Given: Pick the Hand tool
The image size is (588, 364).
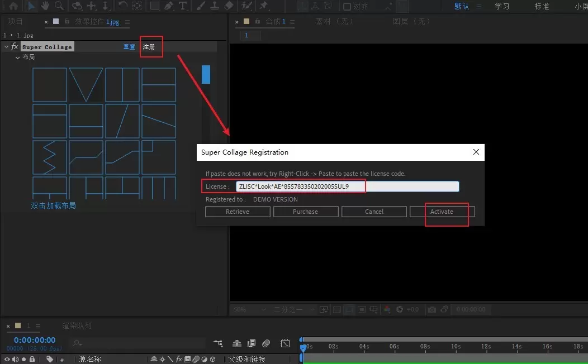Looking at the screenshot, I should point(45,6).
